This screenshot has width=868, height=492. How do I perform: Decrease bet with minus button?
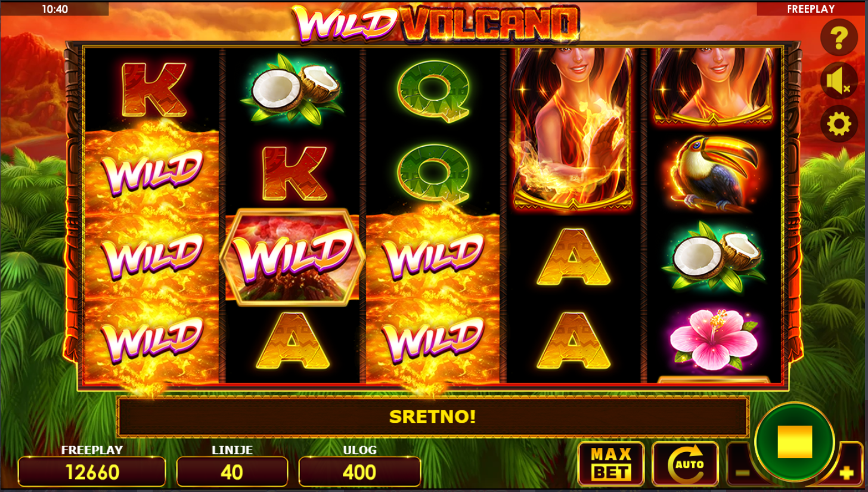[741, 471]
